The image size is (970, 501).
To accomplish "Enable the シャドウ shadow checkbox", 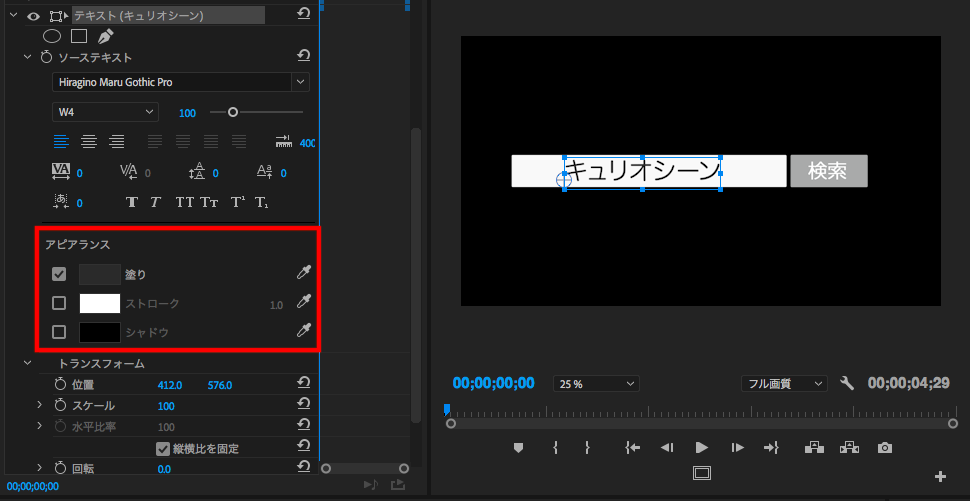I will point(59,332).
